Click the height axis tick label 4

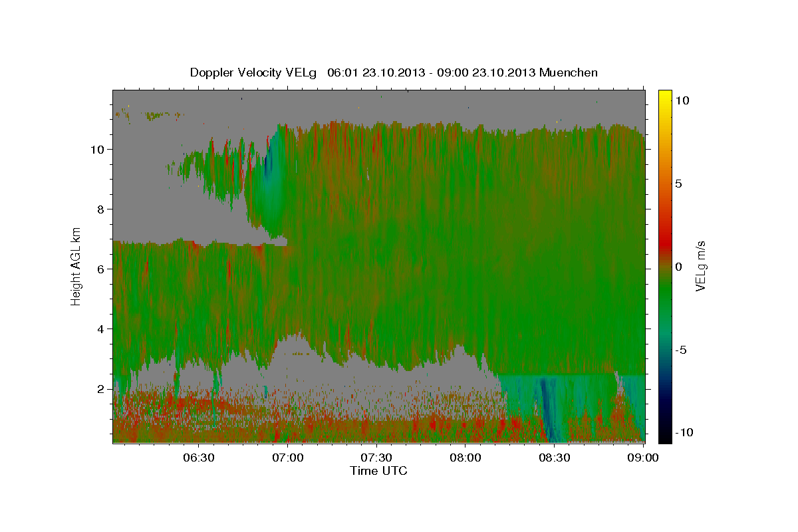point(101,329)
